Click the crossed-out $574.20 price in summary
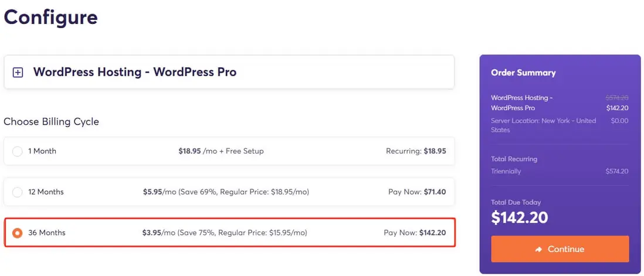 point(616,98)
